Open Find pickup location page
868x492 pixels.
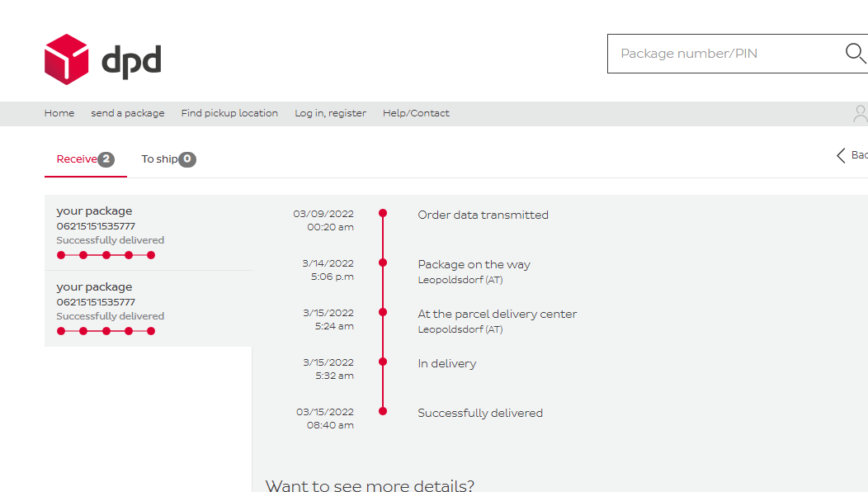point(229,113)
